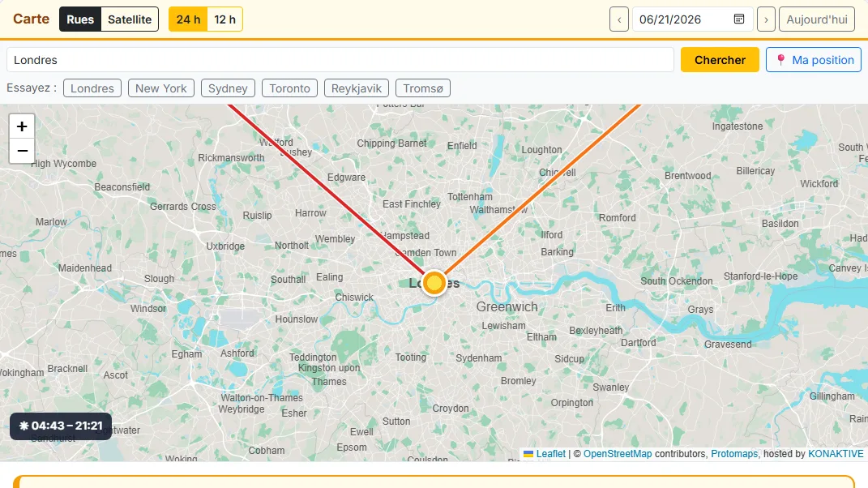The image size is (868, 488).
Task: Click the Chercher search button
Action: [x=720, y=60]
